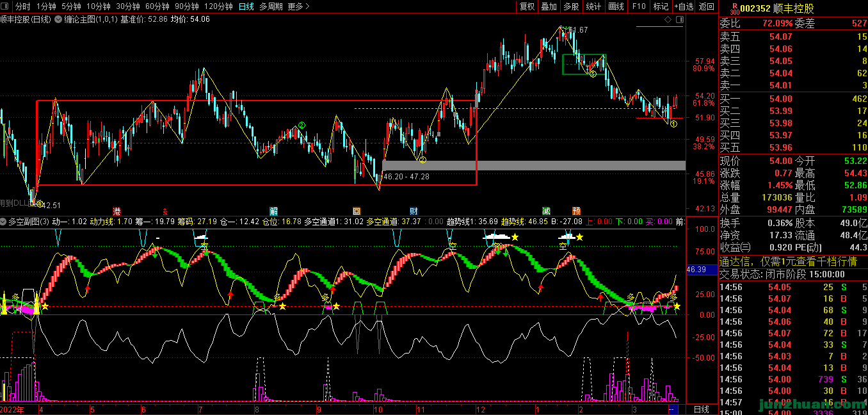This screenshot has height=415, width=868.
Task: Click the red S event marker
Action: [x=165, y=211]
